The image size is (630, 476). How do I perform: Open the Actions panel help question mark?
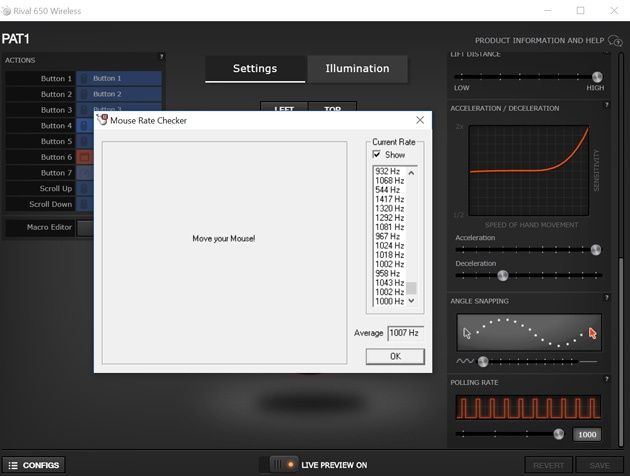click(x=161, y=57)
